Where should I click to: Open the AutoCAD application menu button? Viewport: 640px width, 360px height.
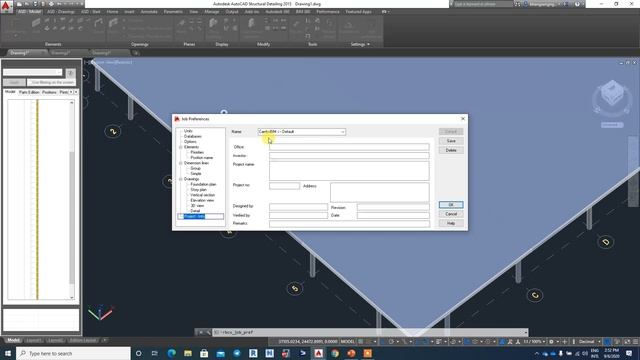coord(6,6)
